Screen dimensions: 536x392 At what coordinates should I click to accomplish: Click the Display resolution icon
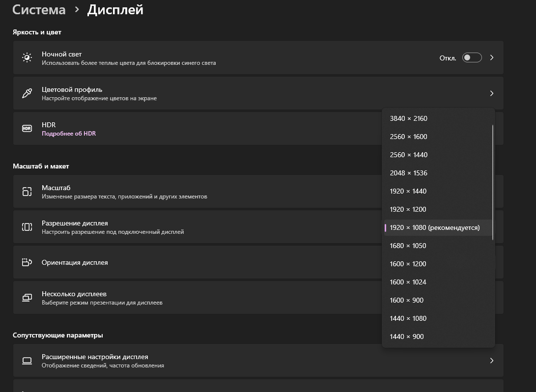pyautogui.click(x=27, y=227)
